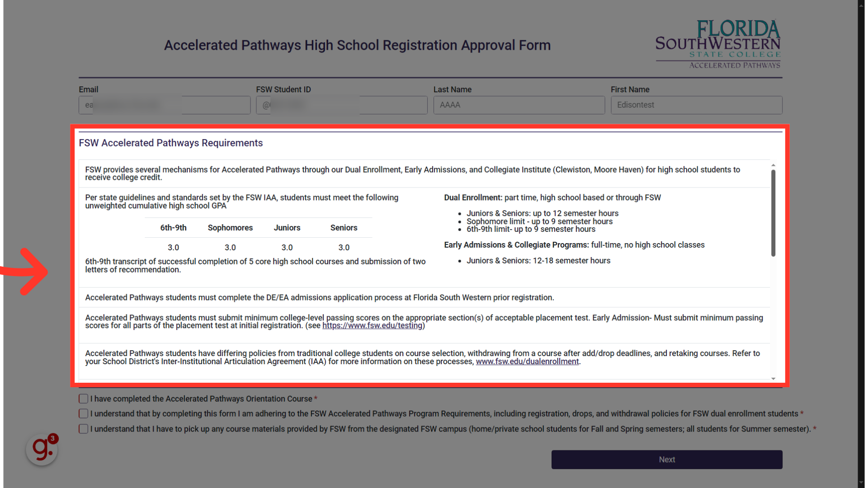The image size is (868, 488).
Task: Click inside the Email input field
Action: click(164, 105)
